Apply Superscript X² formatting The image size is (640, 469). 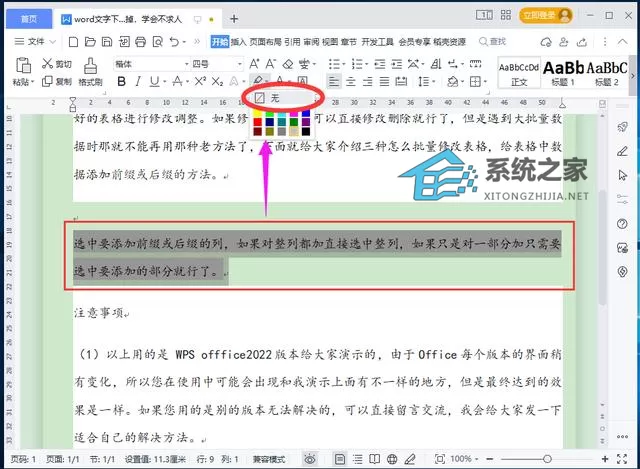[200, 81]
